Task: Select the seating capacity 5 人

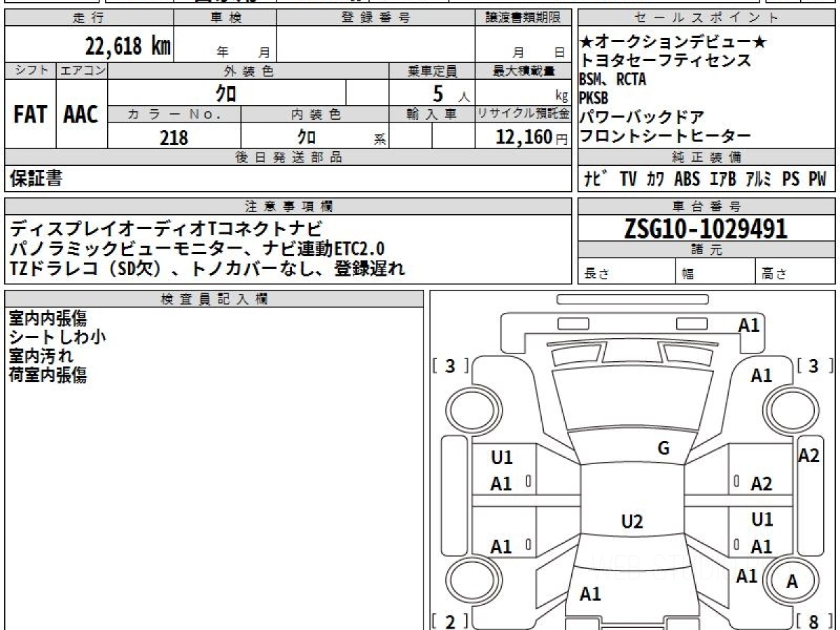Action: coord(451,93)
